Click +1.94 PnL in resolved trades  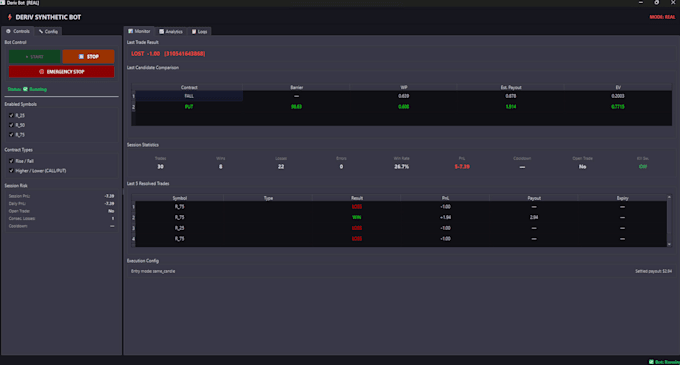pyautogui.click(x=445, y=217)
